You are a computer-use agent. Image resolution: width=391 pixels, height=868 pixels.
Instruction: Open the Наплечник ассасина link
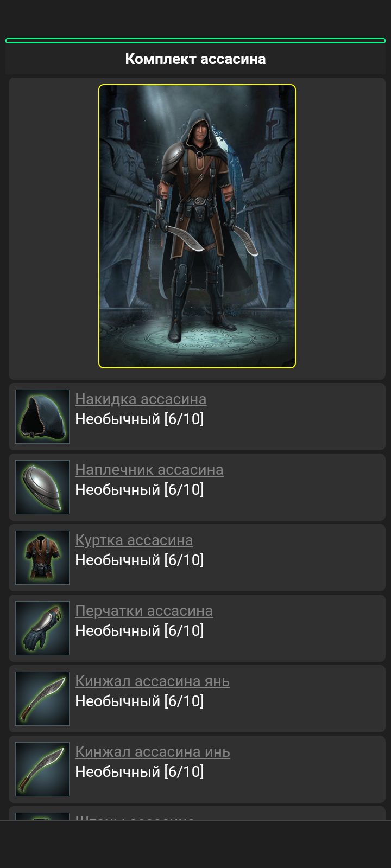point(149,470)
